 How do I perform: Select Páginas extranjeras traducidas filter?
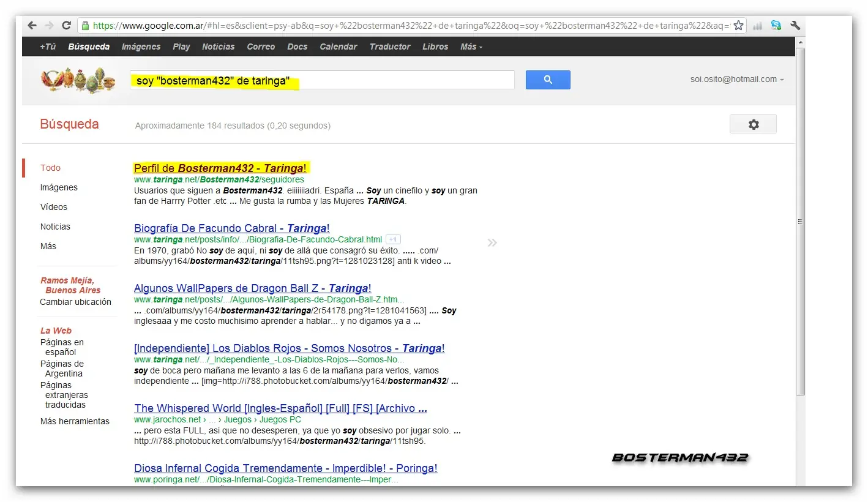click(x=64, y=395)
